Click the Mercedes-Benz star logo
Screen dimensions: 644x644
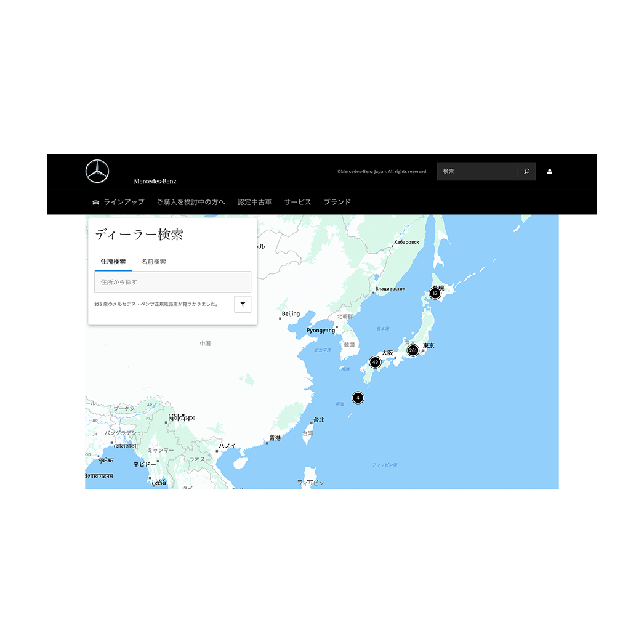pyautogui.click(x=97, y=171)
